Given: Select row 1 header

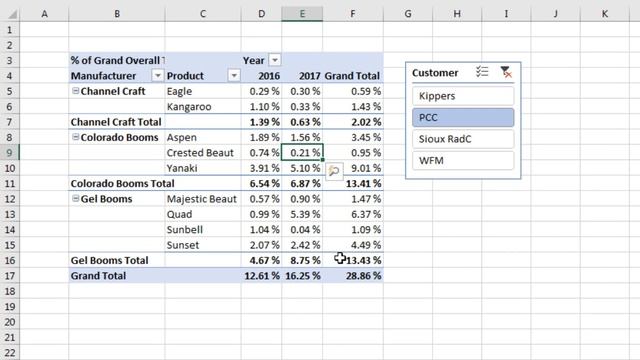Looking at the screenshot, I should 10,30.
